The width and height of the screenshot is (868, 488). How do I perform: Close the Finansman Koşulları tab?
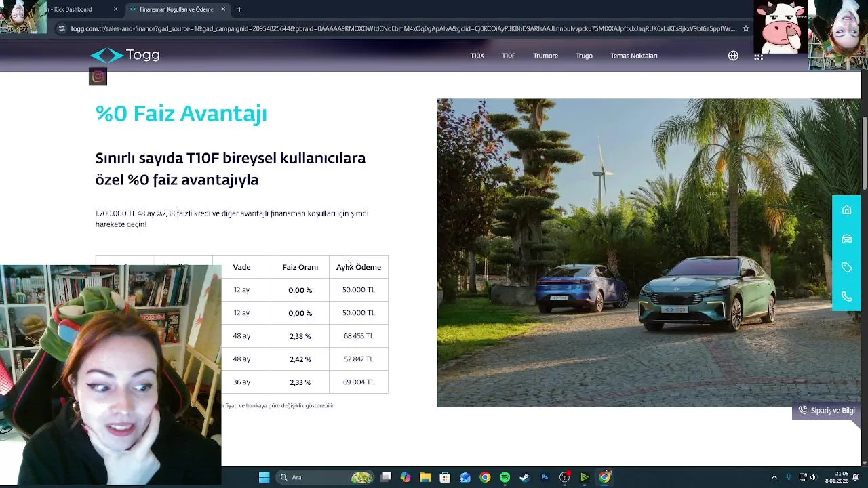click(223, 9)
